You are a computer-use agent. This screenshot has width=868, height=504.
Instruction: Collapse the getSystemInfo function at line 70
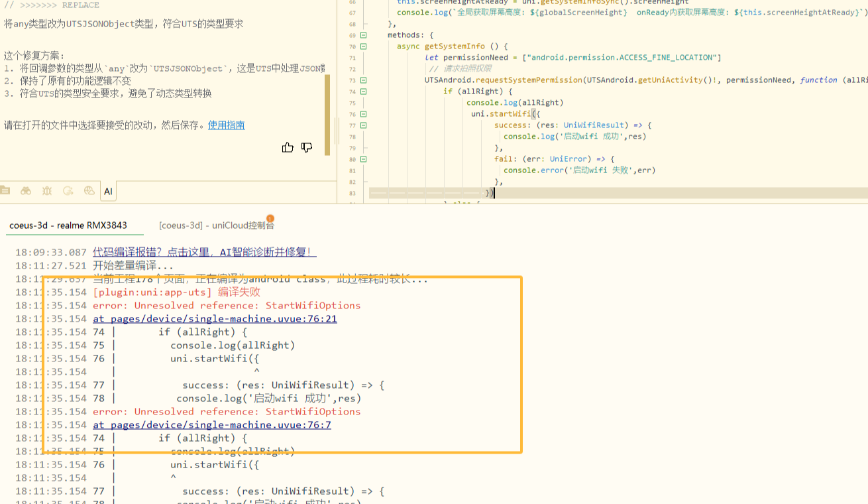click(x=363, y=46)
